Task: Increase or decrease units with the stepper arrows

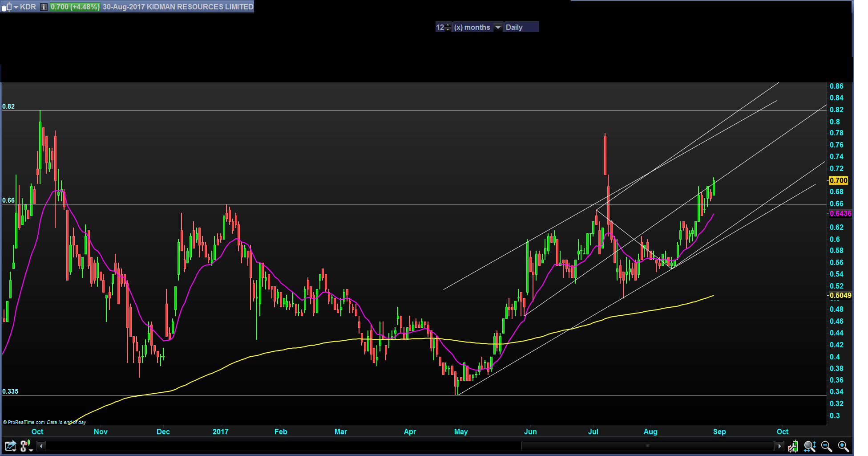Action: coord(448,27)
